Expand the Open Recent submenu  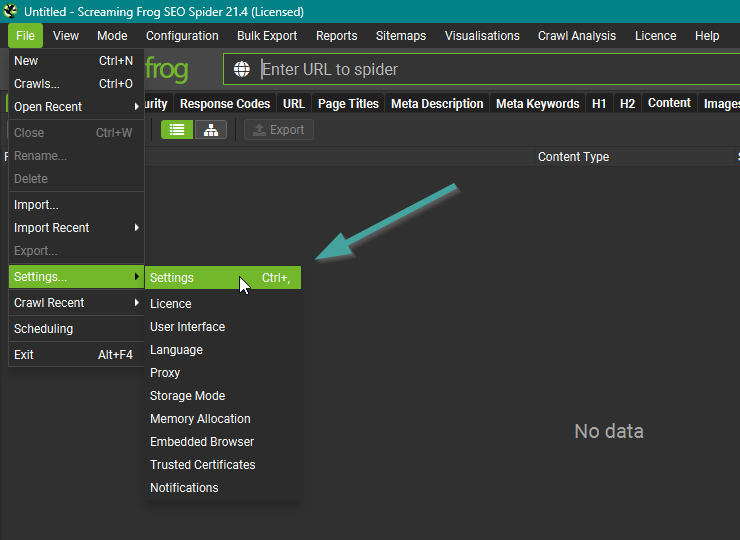coord(75,107)
